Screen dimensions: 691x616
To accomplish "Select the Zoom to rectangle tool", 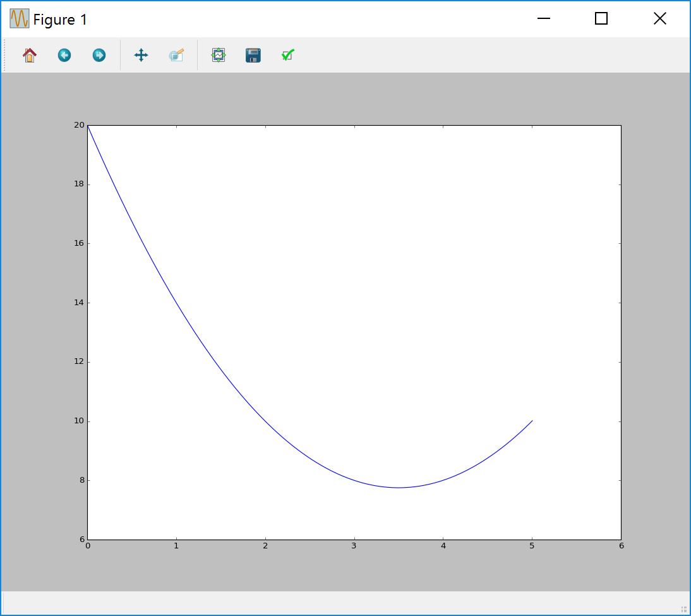I will pos(176,55).
